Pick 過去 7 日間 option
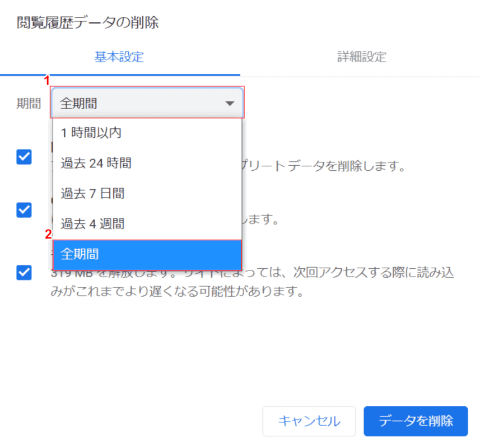The height and width of the screenshot is (448, 480). [x=147, y=193]
